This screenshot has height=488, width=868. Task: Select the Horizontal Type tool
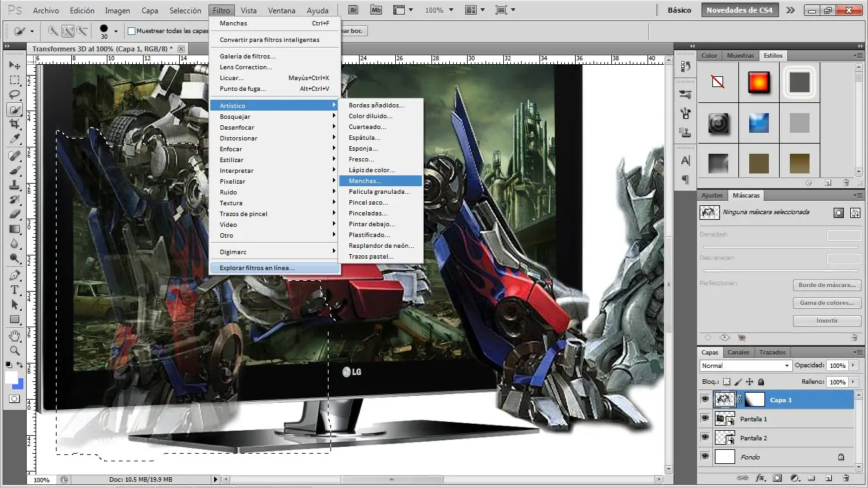pos(15,290)
